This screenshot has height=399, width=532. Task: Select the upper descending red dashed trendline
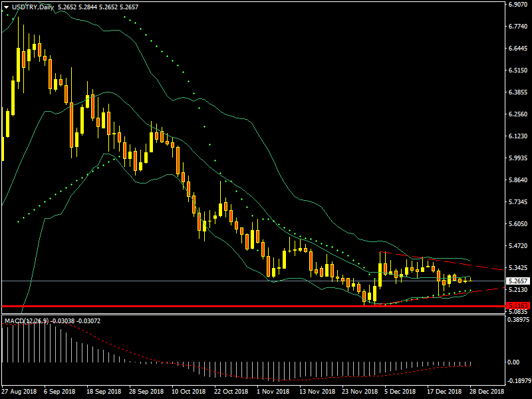point(452,262)
